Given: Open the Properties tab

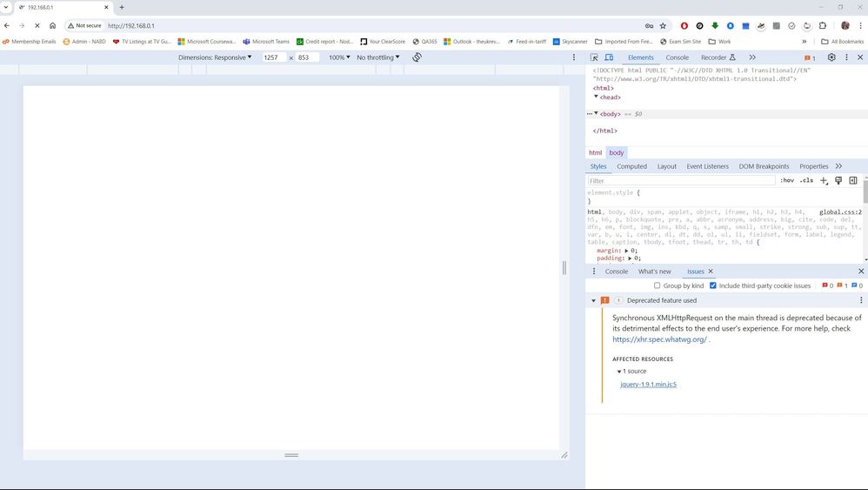Looking at the screenshot, I should [814, 166].
